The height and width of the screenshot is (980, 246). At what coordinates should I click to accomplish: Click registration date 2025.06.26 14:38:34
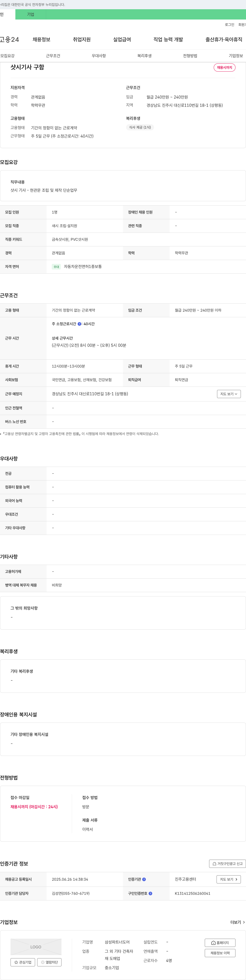pos(70,879)
